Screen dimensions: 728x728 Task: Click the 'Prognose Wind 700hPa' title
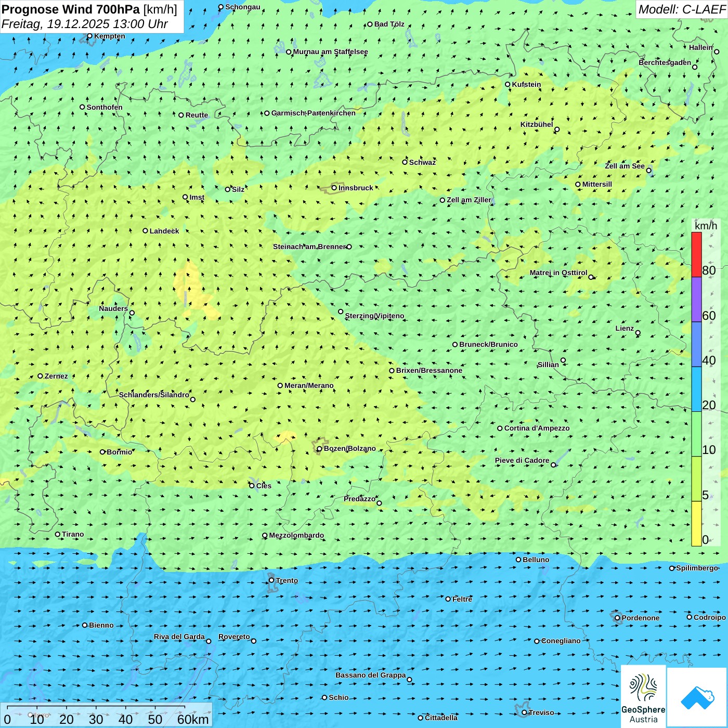(x=71, y=9)
